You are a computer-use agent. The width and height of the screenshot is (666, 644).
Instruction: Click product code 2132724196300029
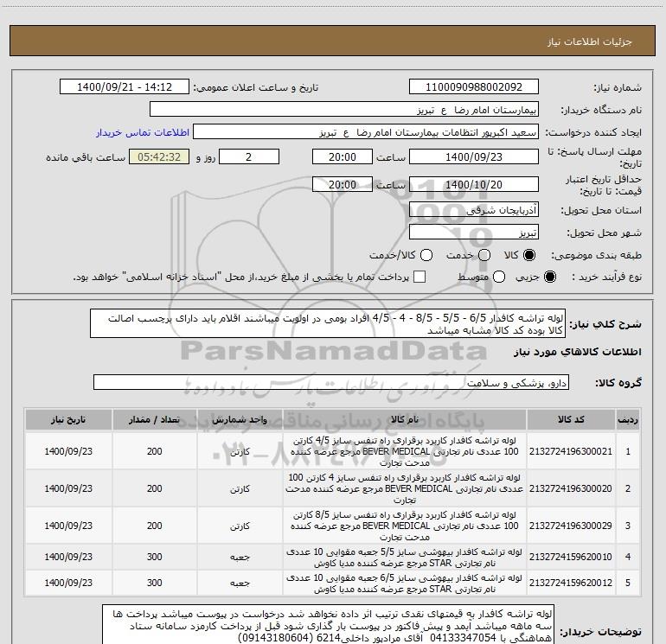571,526
